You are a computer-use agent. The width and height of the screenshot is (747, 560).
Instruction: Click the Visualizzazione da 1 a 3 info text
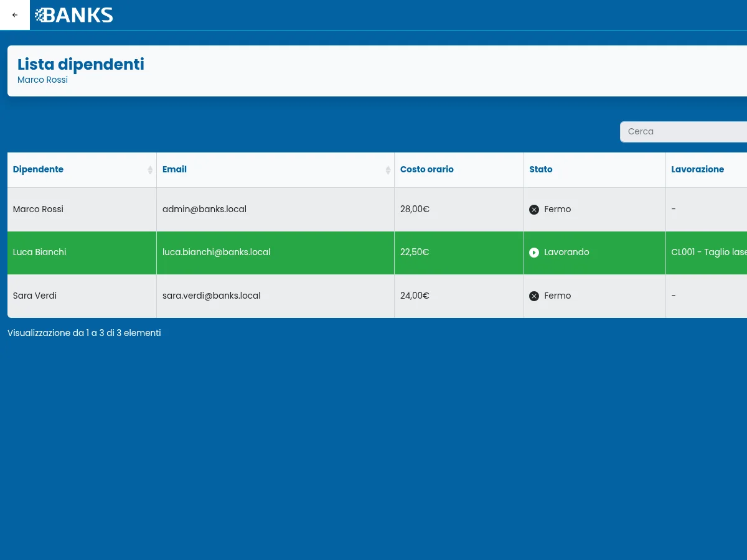pyautogui.click(x=84, y=334)
